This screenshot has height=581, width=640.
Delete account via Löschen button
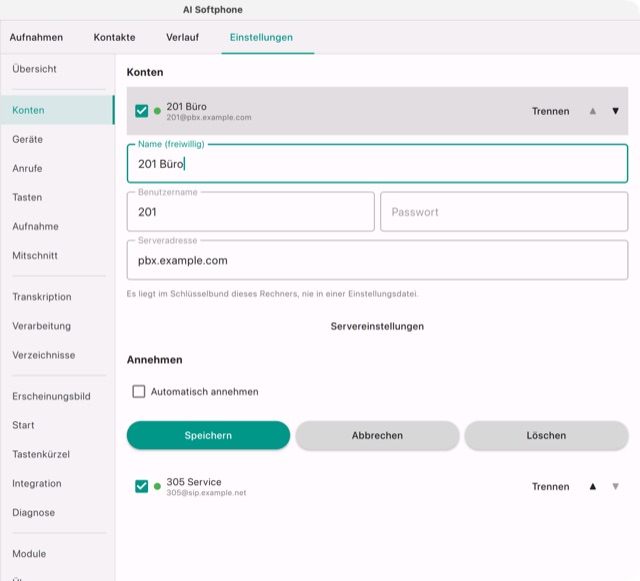(546, 435)
